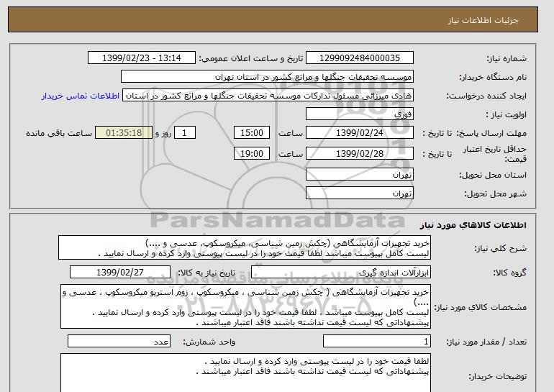Viewport: 554px width, 392px height.
Task: Click the text ساعت باقی مانده
Action: tap(59, 134)
